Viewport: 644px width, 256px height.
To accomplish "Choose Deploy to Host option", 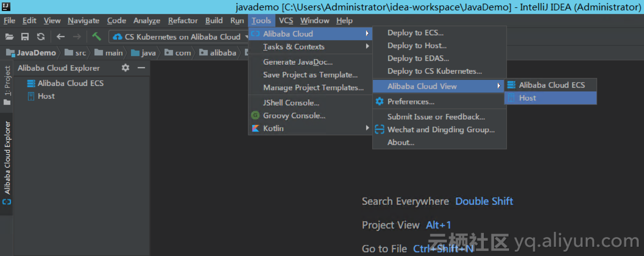I will (x=440, y=45).
